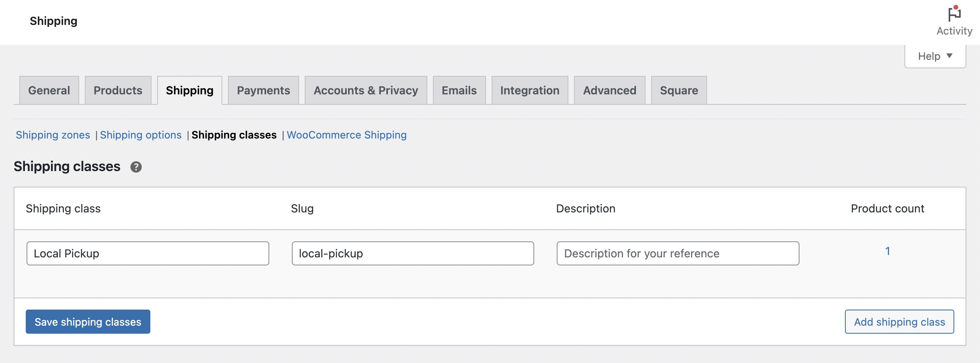
Task: Click the Shipping class column header
Action: (x=63, y=209)
